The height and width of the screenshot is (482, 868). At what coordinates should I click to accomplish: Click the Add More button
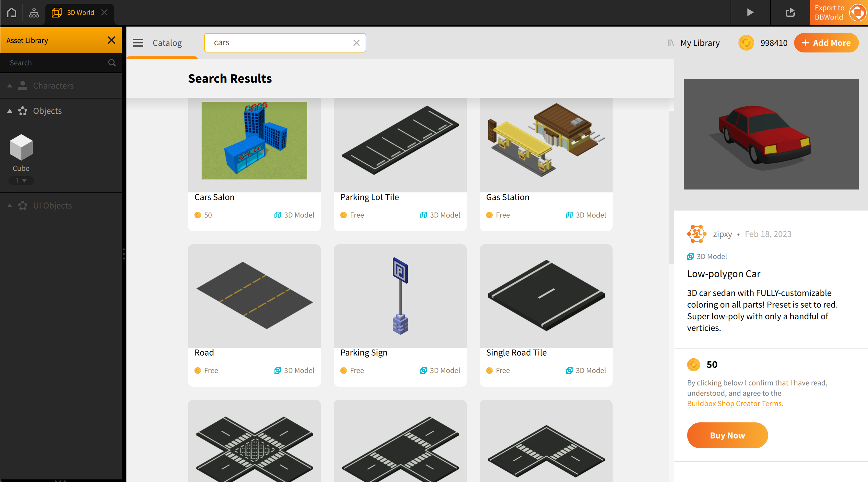pos(826,43)
